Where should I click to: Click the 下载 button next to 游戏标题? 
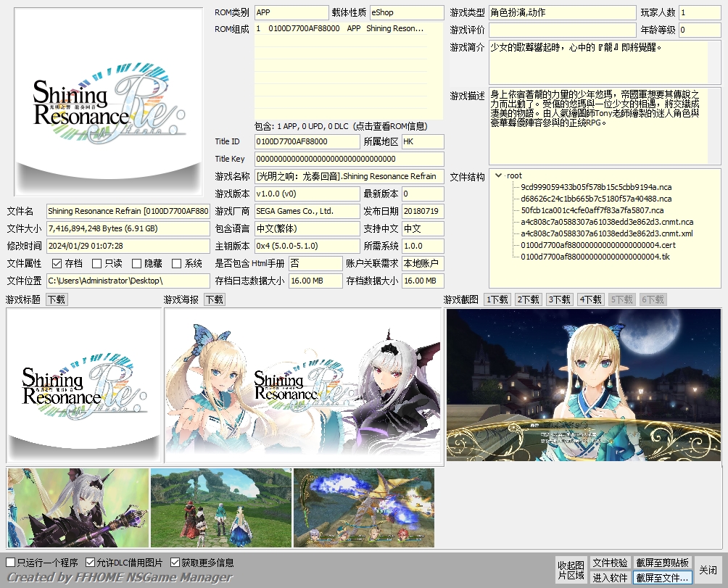point(57,299)
